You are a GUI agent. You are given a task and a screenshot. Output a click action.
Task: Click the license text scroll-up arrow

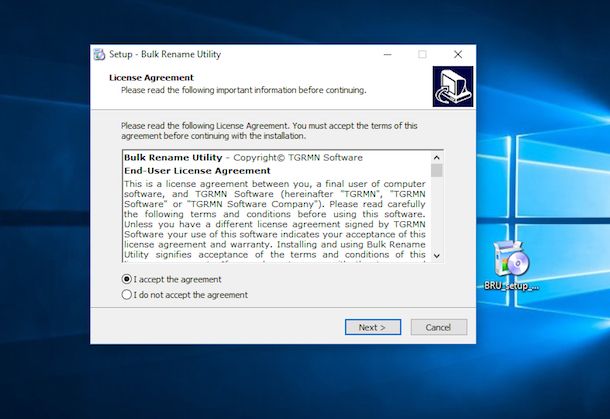(x=436, y=158)
